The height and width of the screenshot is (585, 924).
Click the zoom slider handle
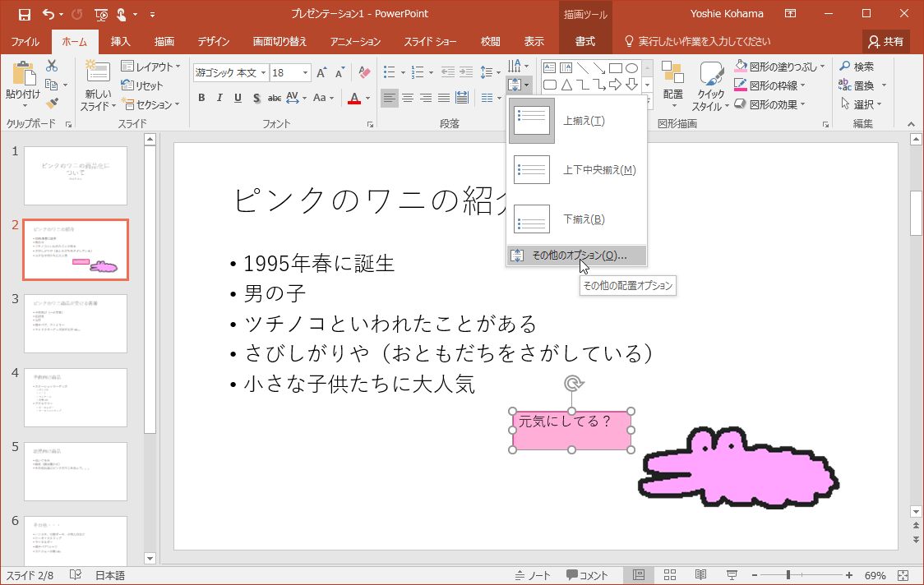788,575
